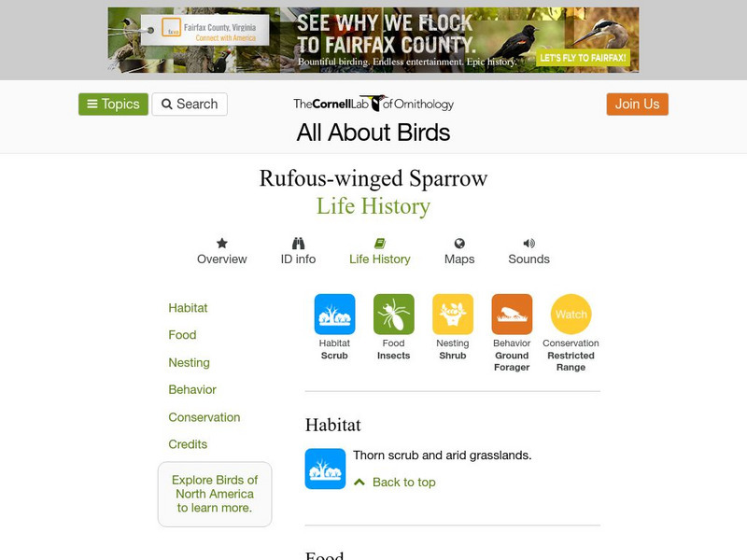This screenshot has height=560, width=747.
Task: Click the blue Habitat Scrub icon
Action: pyautogui.click(x=334, y=315)
